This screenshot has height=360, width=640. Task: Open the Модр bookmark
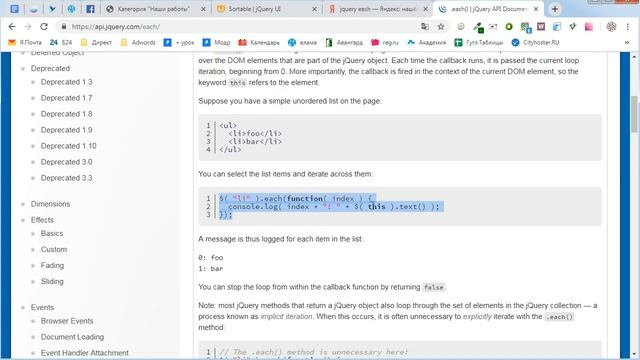[x=216, y=42]
